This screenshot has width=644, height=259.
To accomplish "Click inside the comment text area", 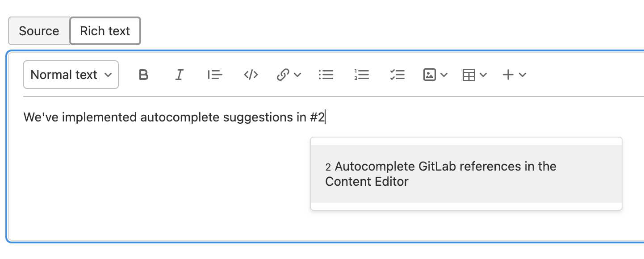I will point(179,117).
